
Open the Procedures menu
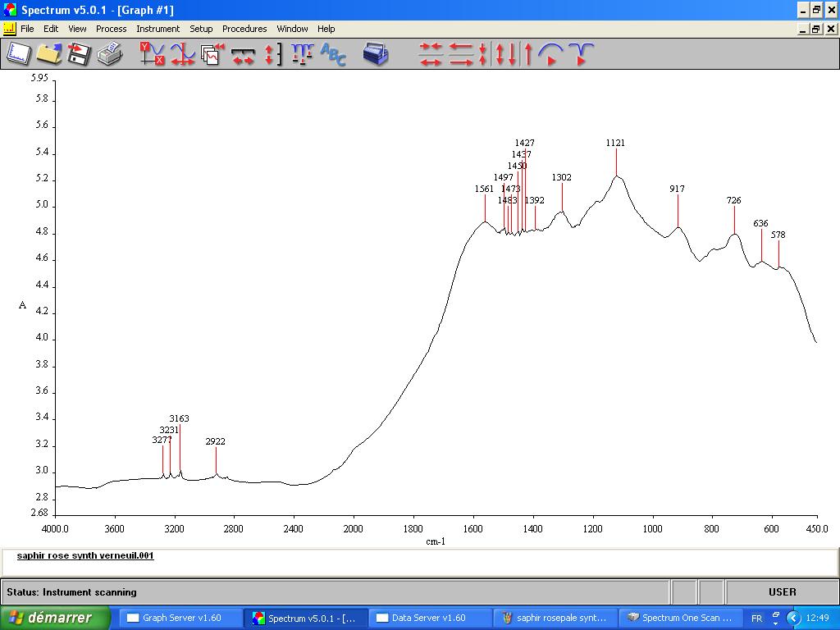coord(244,29)
